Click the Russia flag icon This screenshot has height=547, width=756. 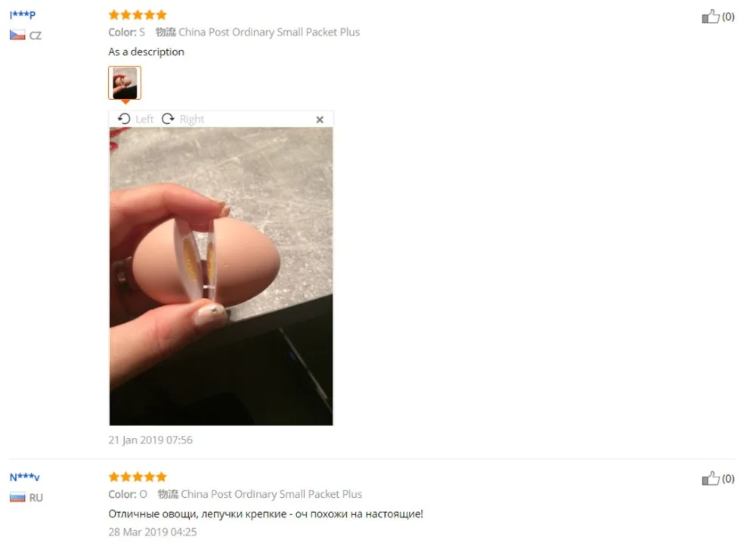(x=17, y=497)
